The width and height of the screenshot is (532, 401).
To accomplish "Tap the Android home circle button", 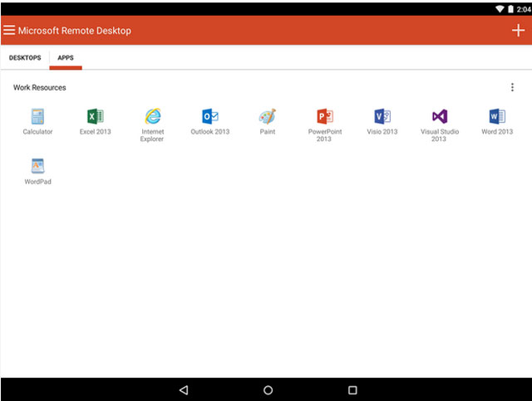I will pos(268,390).
